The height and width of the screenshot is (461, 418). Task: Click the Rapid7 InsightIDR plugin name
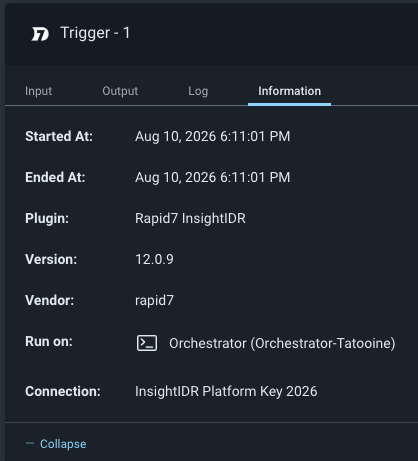coord(190,218)
